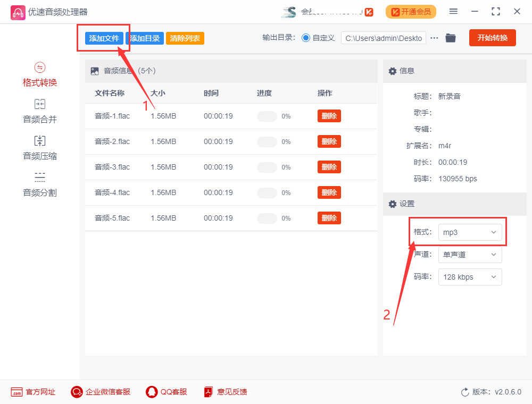Open the QQ客服 support link

[x=166, y=392]
